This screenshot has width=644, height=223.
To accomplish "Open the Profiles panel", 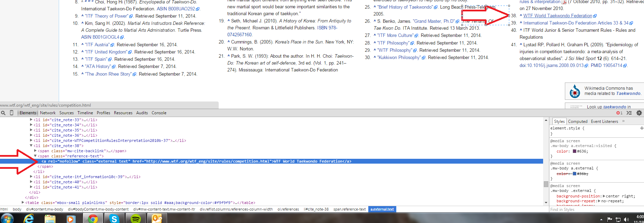I will click(x=103, y=113).
